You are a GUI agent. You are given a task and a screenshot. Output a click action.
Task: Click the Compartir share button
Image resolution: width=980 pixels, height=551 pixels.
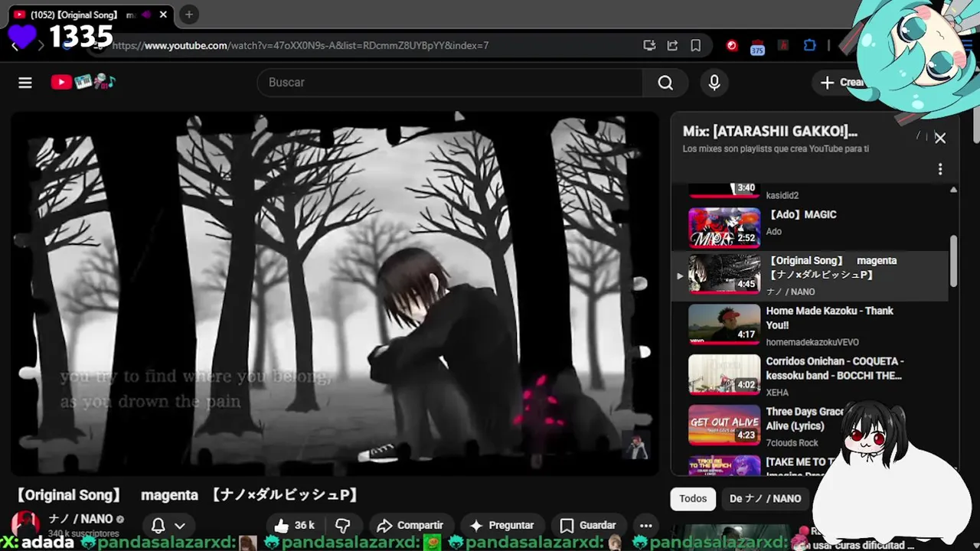click(410, 526)
